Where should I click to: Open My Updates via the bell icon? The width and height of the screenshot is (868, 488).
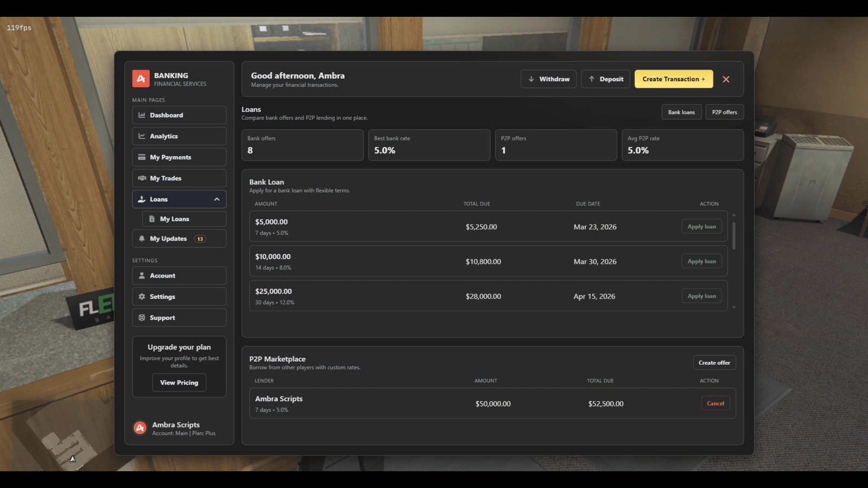click(x=142, y=239)
